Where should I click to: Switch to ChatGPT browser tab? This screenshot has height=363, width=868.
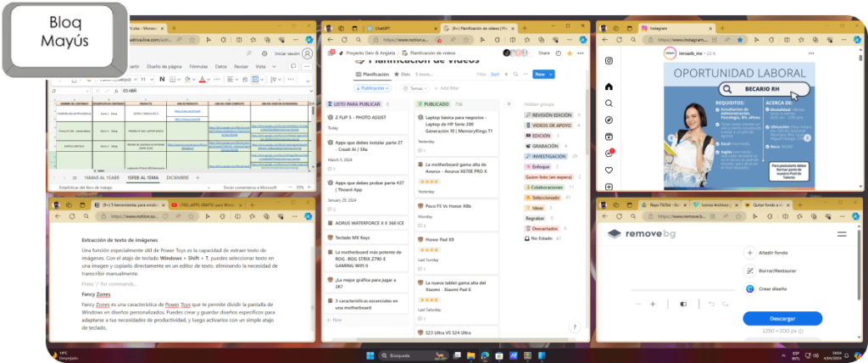click(x=401, y=28)
